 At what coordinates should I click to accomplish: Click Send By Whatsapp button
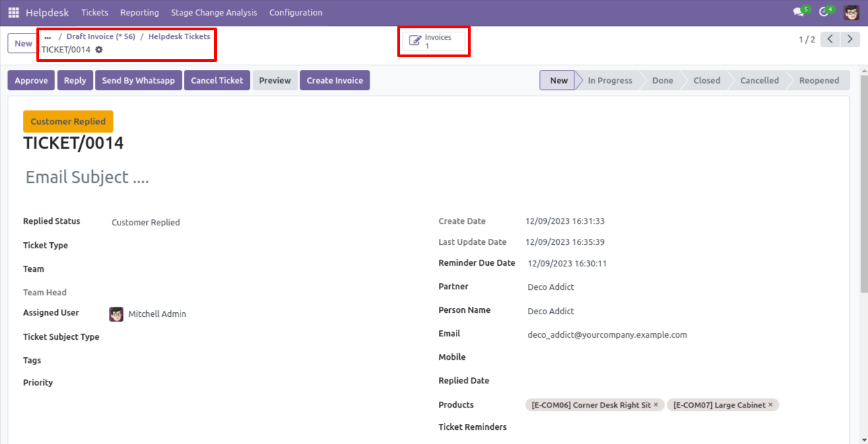click(x=138, y=81)
